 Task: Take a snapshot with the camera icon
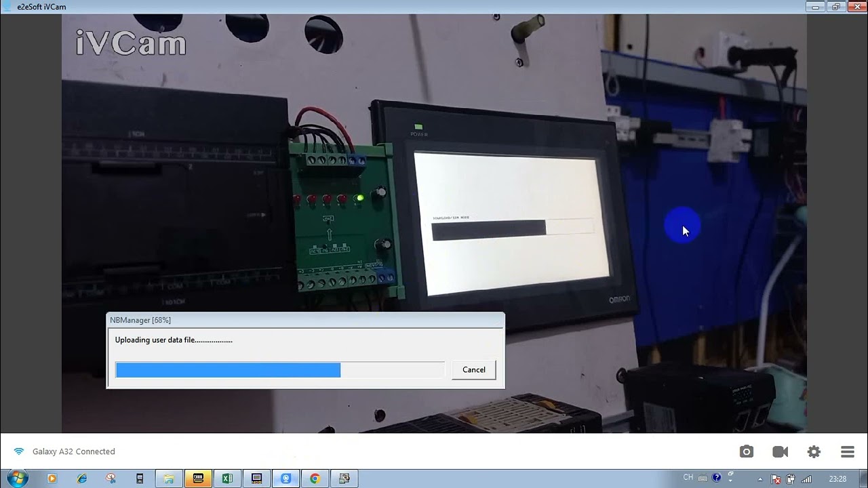(x=746, y=451)
